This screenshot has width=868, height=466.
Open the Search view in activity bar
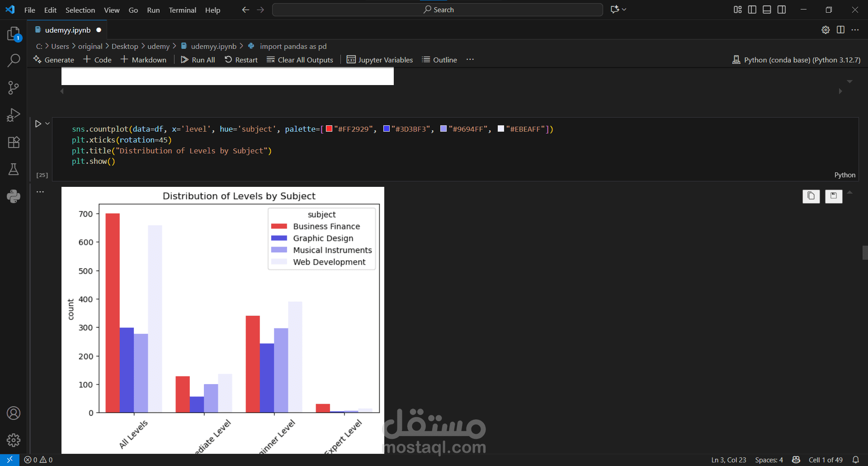[x=14, y=60]
